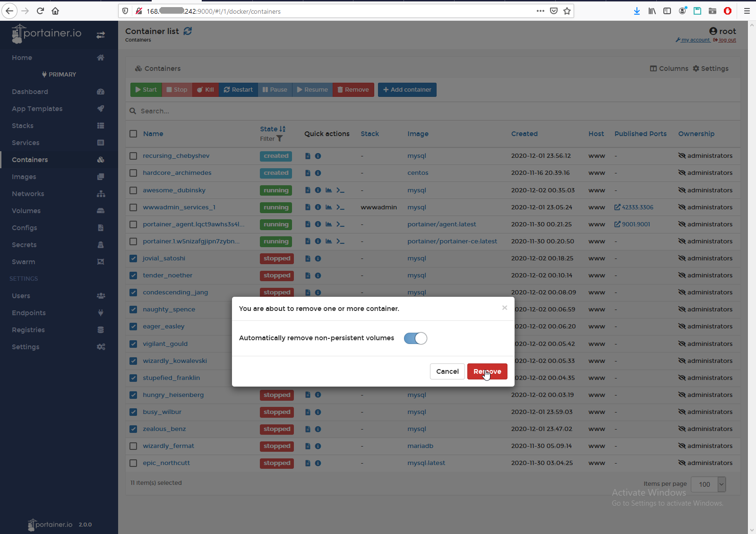The image size is (756, 534).
Task: Reload the browser page
Action: pos(40,11)
